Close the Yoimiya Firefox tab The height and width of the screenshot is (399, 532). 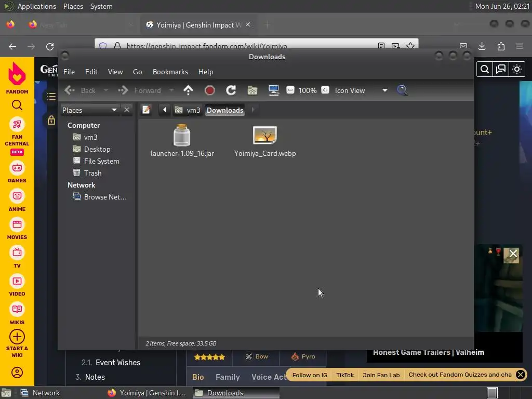(248, 25)
